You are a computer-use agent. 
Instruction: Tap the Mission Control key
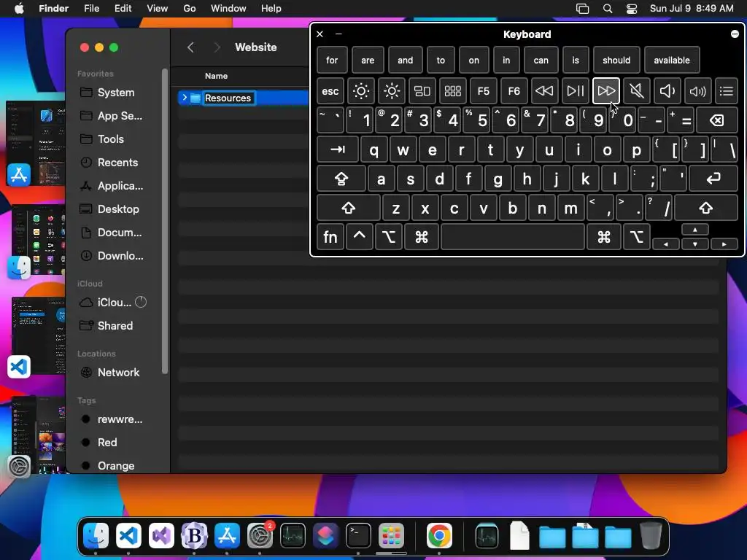tap(422, 90)
